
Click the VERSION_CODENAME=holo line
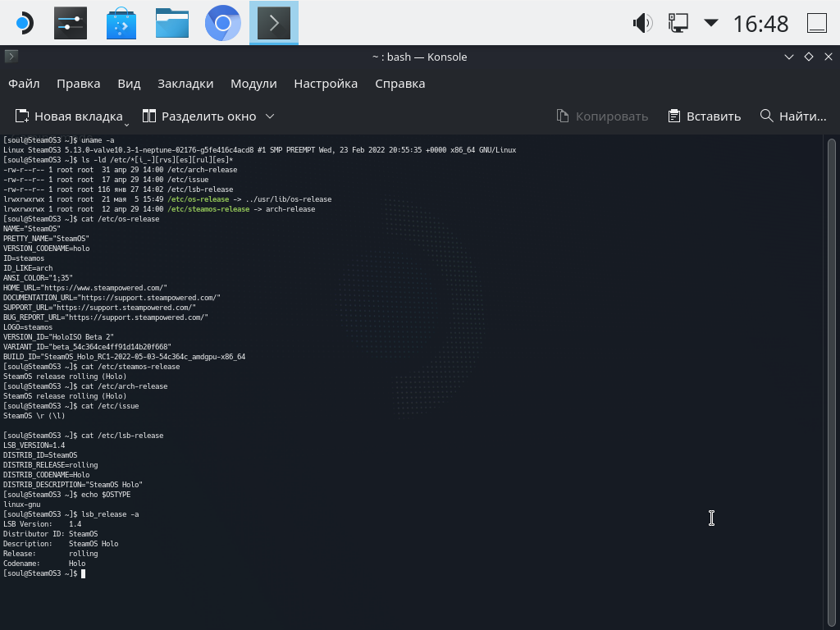(x=46, y=249)
